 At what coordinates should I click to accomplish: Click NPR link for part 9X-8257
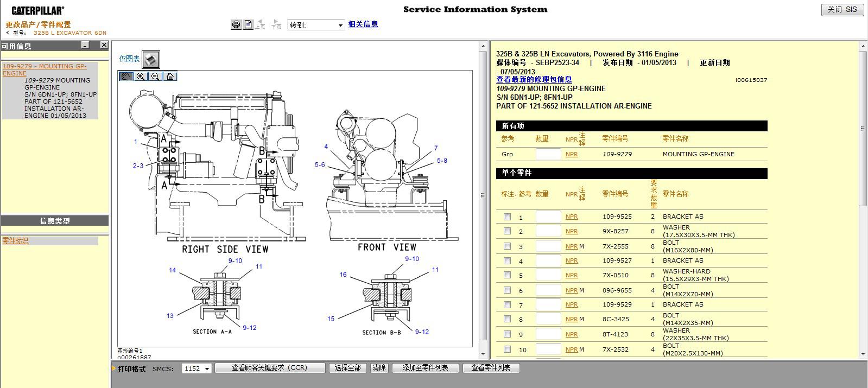click(x=572, y=231)
